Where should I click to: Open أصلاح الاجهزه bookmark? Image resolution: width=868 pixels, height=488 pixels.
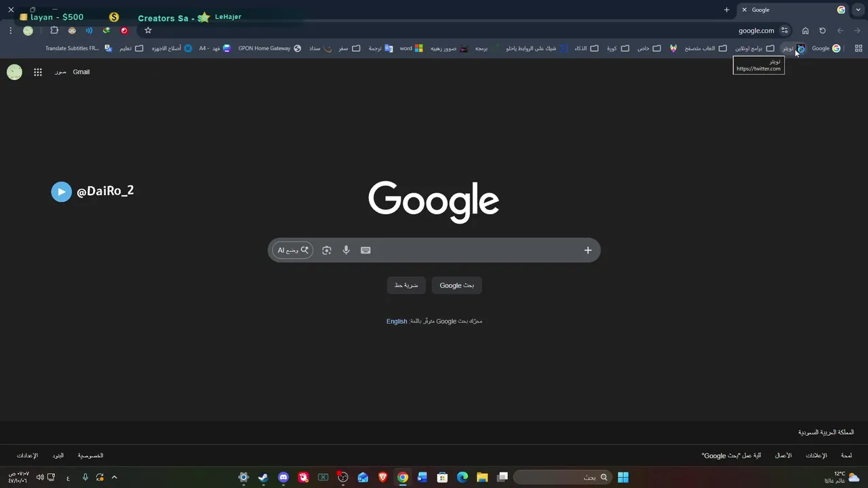click(172, 48)
